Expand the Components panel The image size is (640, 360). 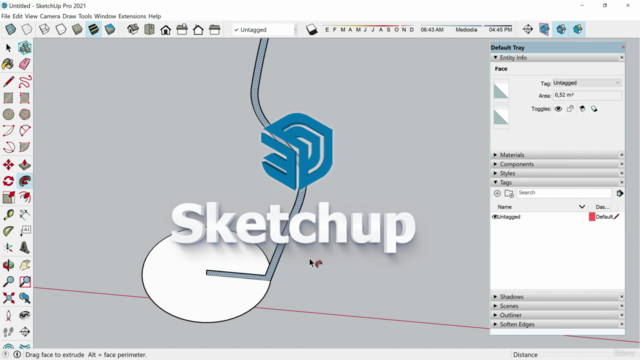[496, 164]
